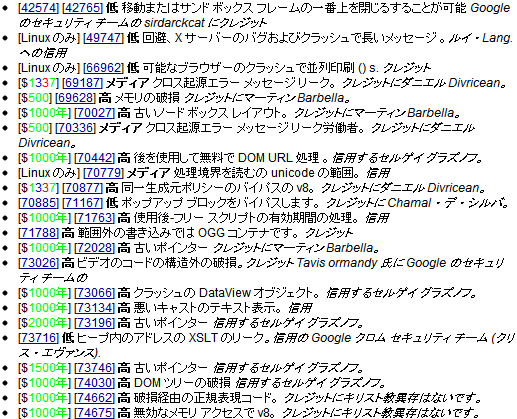
Task: Click the 'OGG' text in row 71788
Action: pyautogui.click(x=212, y=233)
